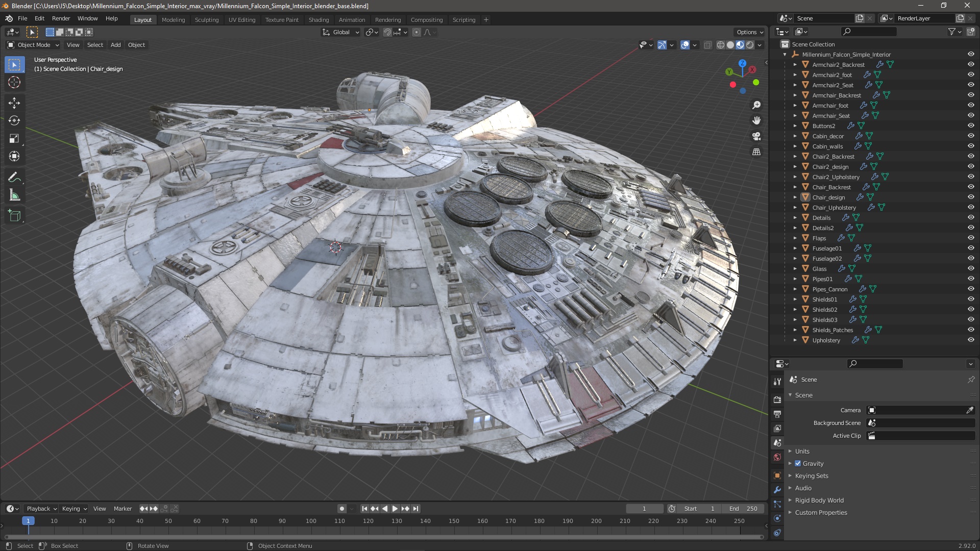Viewport: 980px width, 551px height.
Task: Expand Fuselage01 in the outliner
Action: point(795,248)
